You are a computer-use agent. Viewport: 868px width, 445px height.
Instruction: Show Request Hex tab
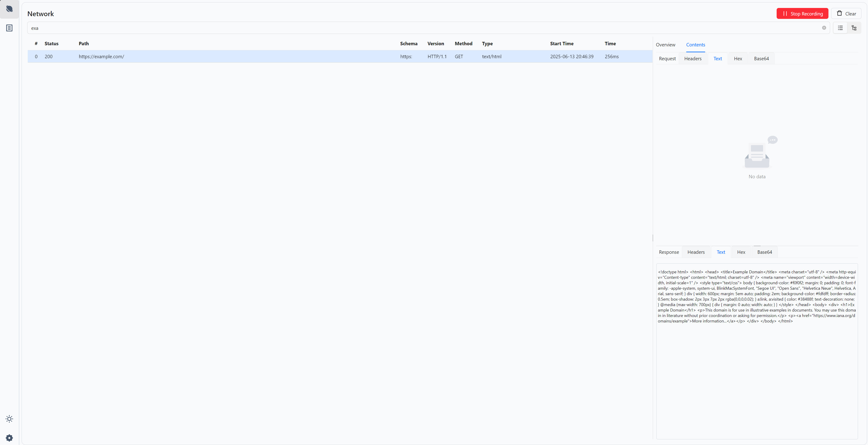point(738,59)
